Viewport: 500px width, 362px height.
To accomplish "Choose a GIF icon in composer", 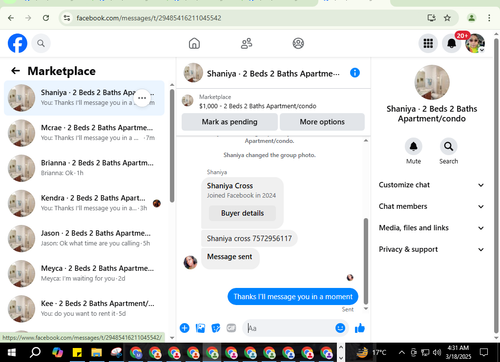I will [x=231, y=328].
